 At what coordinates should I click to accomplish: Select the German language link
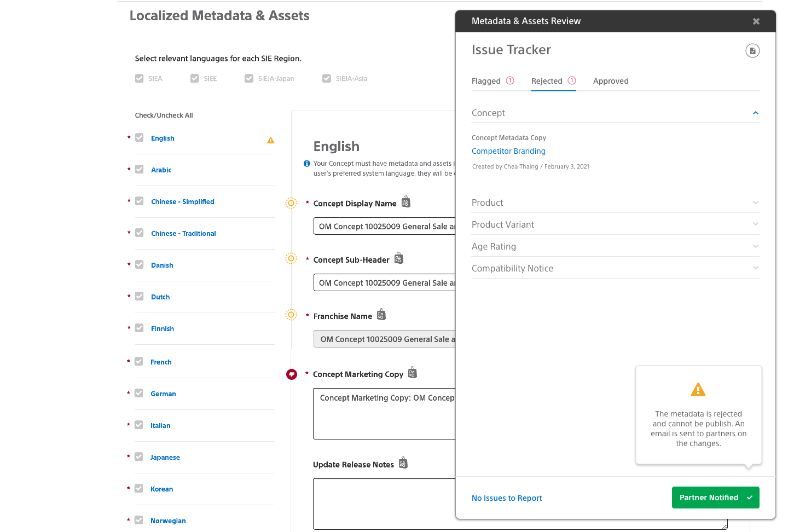(x=163, y=394)
